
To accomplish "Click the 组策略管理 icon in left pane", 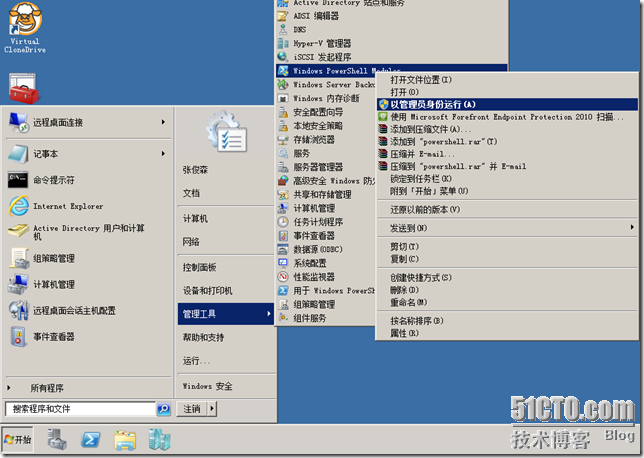I will click(19, 258).
